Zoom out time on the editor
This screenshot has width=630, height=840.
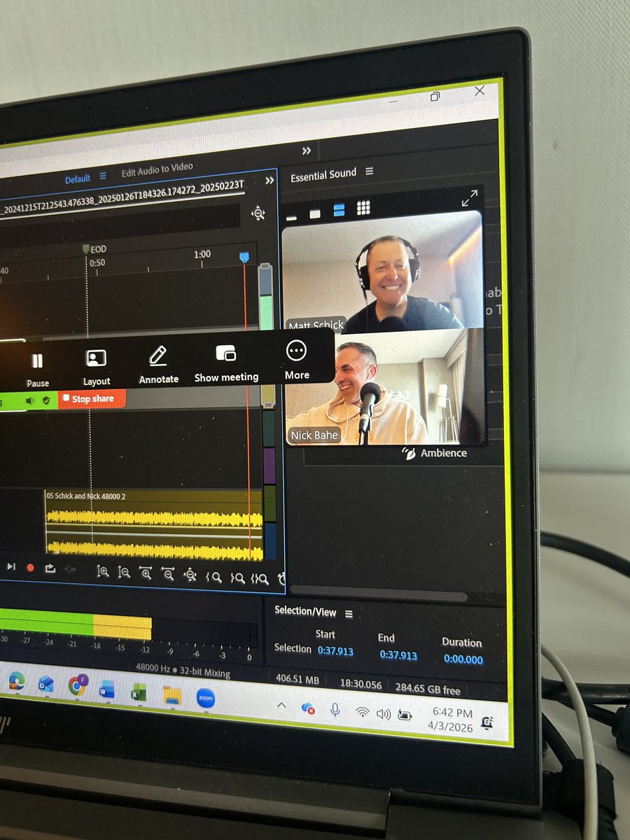click(168, 575)
